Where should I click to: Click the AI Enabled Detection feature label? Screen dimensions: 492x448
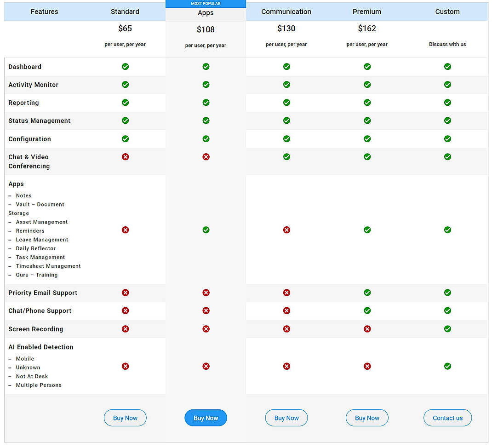click(x=41, y=347)
